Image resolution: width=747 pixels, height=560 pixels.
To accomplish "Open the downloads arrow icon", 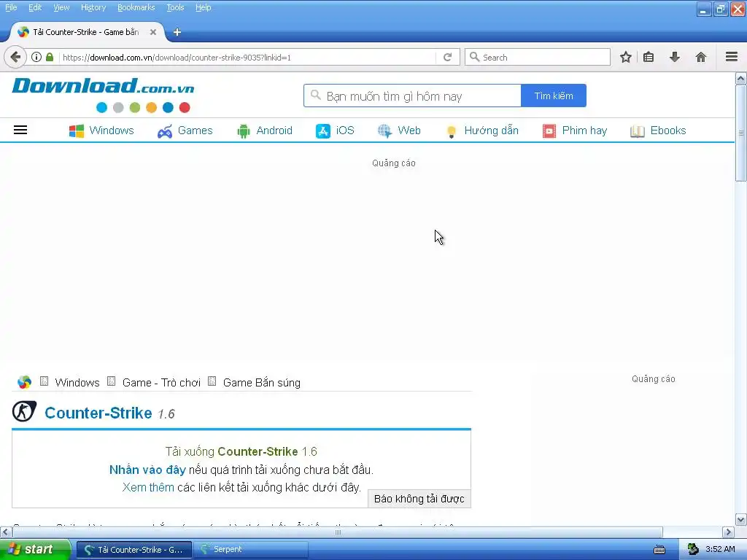I will click(675, 57).
